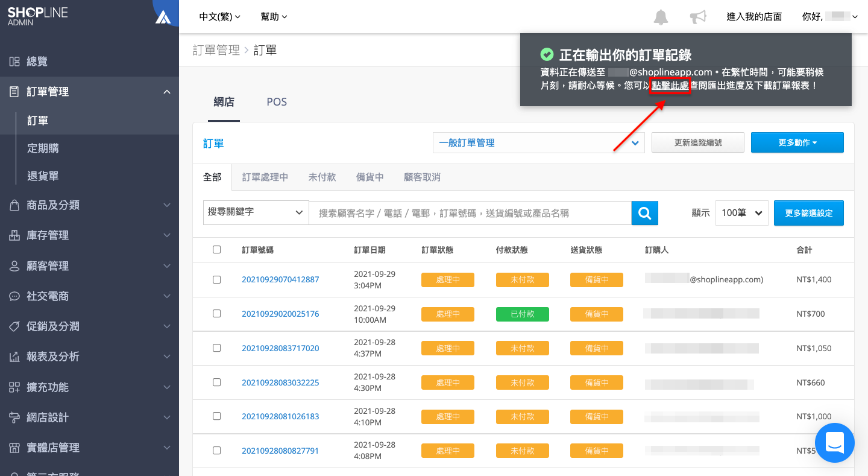This screenshot has width=868, height=476.
Task: Select the 網店 tab
Action: click(224, 102)
